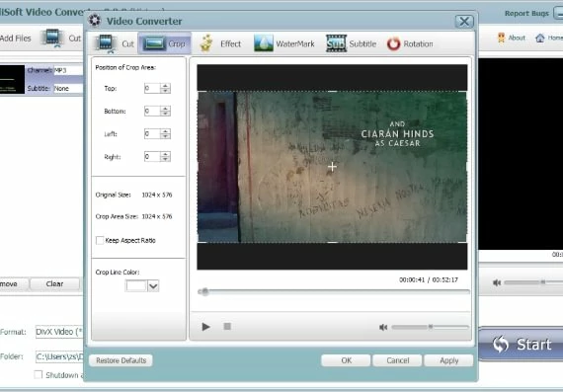Increase the Bottom crop value

166,109
